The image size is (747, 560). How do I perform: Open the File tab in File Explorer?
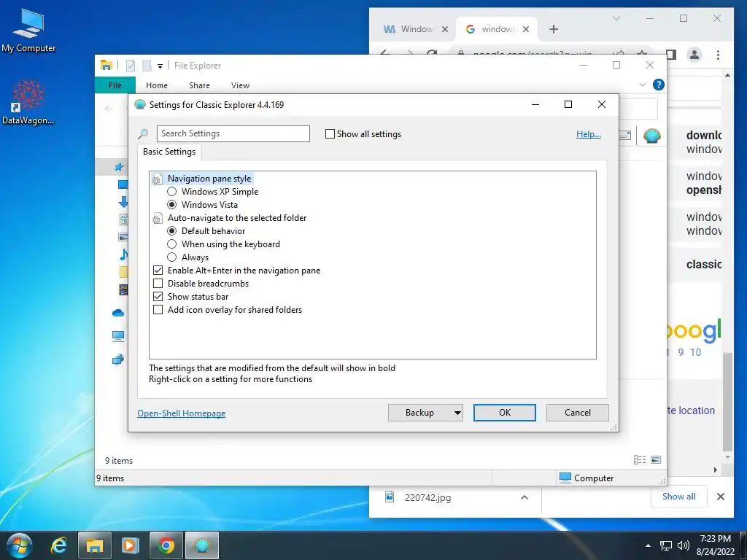click(115, 85)
